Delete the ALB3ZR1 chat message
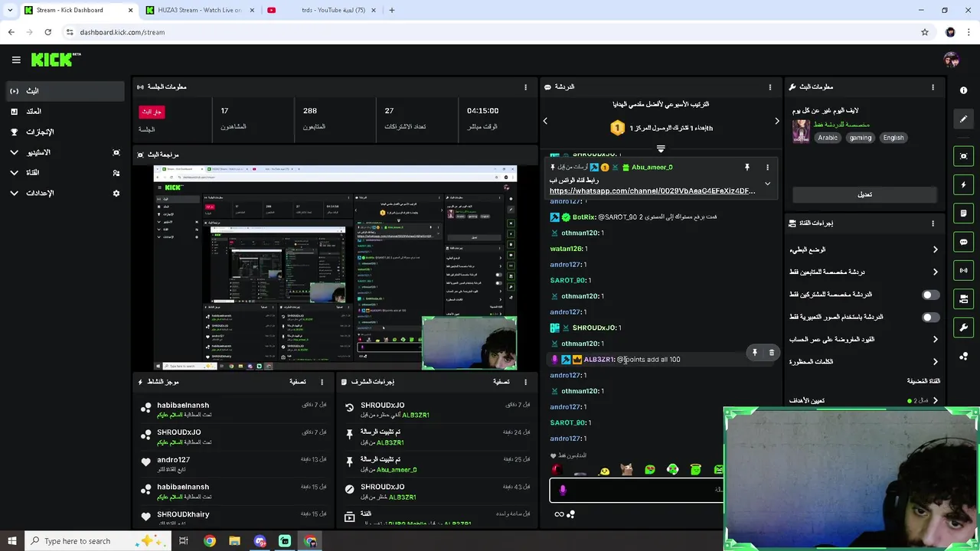 coord(771,353)
